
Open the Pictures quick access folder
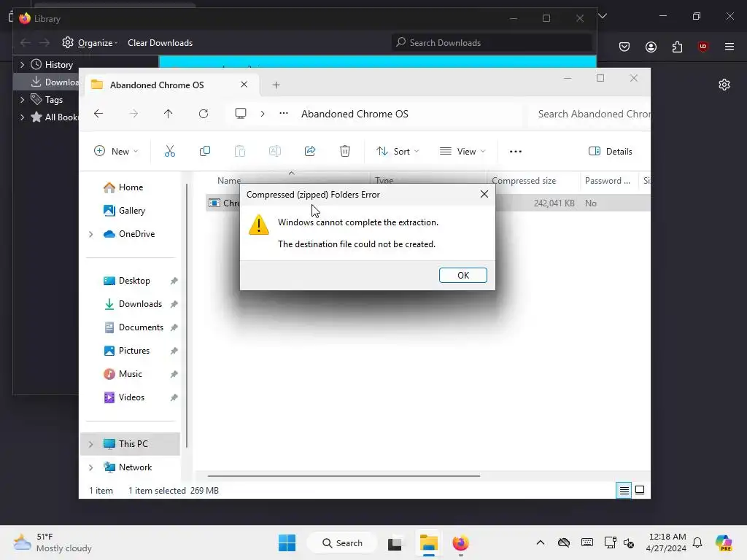click(134, 351)
